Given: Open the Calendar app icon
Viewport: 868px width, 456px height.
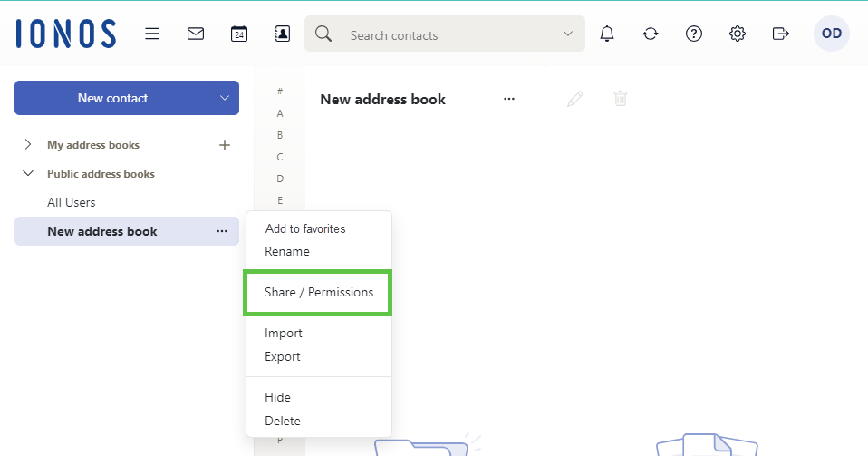Looking at the screenshot, I should tap(238, 34).
